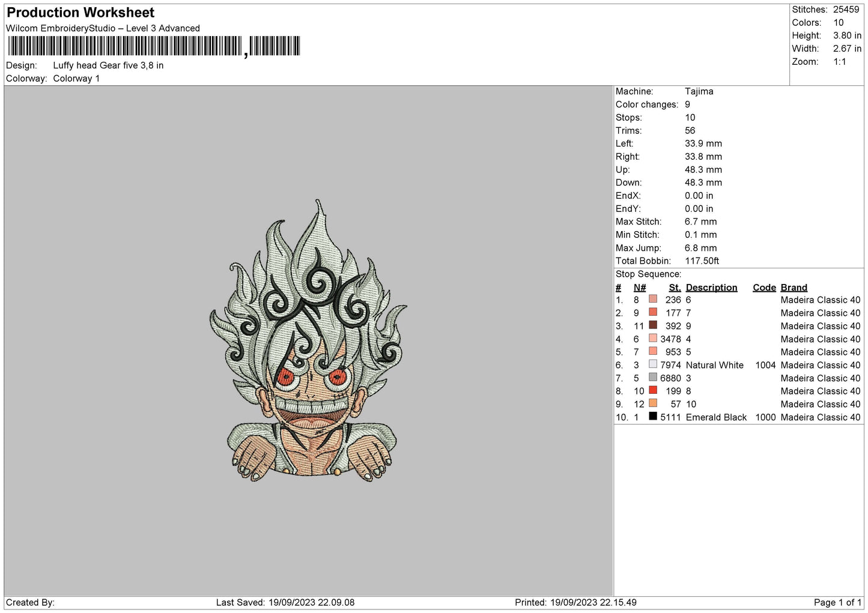Screen dimensions: 868x613
Task: Click 'Madeira Classic 40' in stop row 1
Action: coord(821,300)
